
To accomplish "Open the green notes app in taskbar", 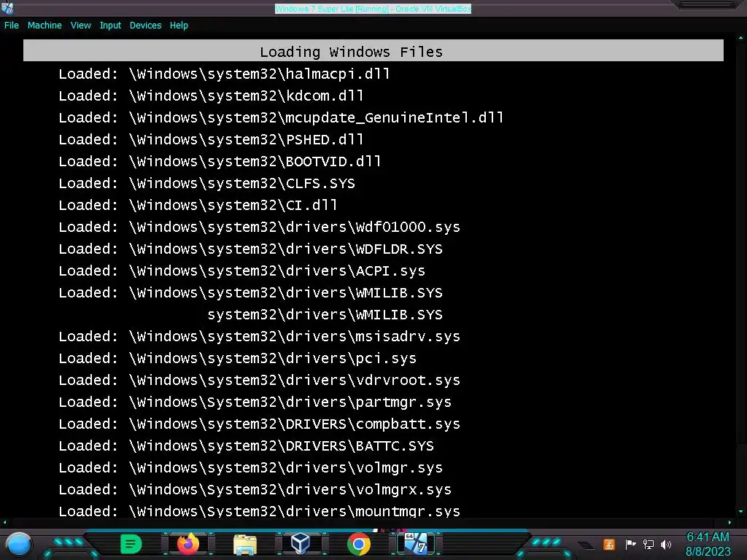I will click(x=131, y=544).
